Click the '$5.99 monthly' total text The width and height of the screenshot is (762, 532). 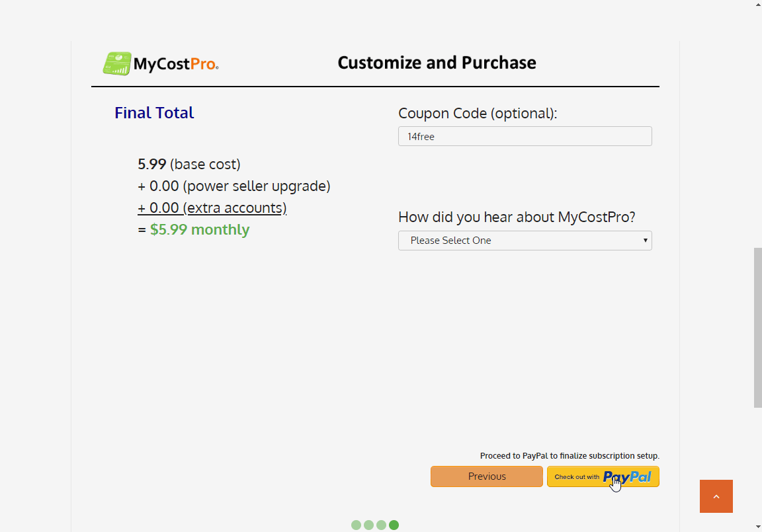[x=200, y=229]
